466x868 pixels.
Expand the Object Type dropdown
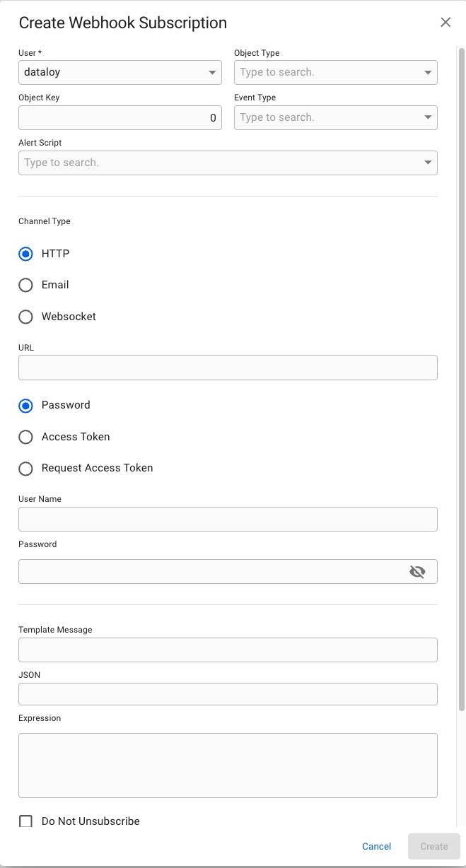click(427, 73)
